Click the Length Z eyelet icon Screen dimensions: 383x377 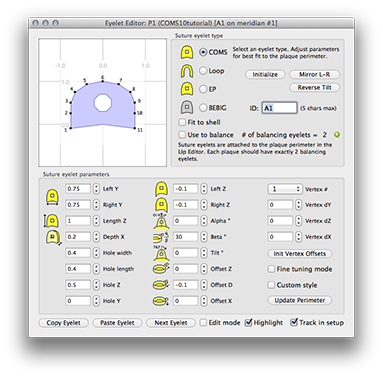(x=51, y=221)
